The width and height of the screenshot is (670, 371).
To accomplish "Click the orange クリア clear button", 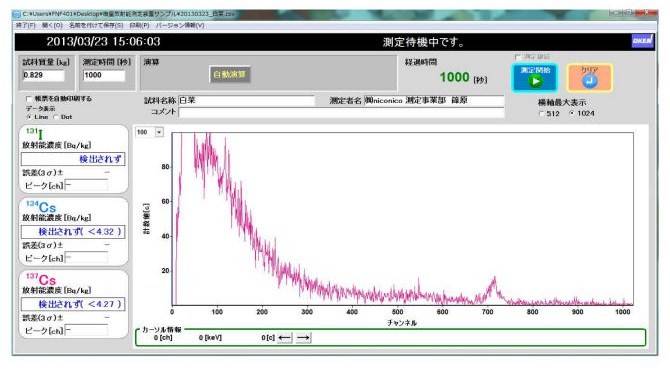I will point(589,77).
